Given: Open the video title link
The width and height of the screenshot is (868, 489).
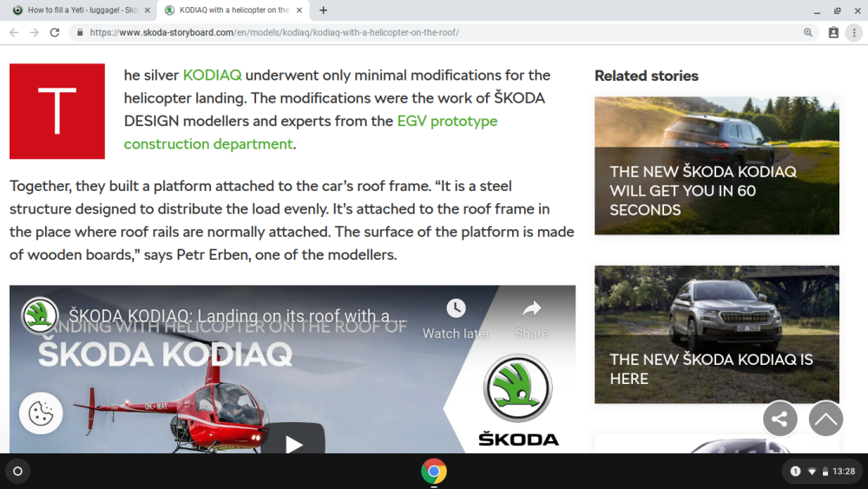Looking at the screenshot, I should [x=238, y=315].
